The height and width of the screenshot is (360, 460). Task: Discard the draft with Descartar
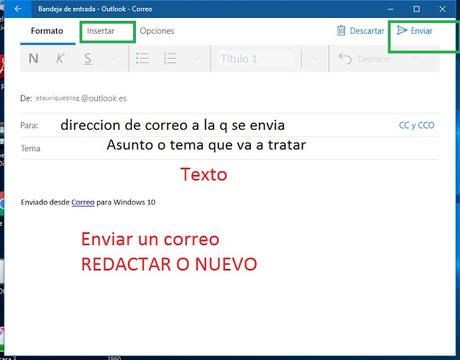tap(360, 31)
